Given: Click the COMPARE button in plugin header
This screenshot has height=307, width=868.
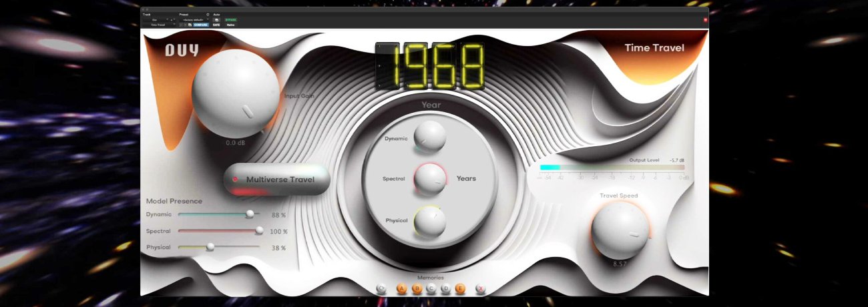Looking at the screenshot, I should click(x=200, y=25).
